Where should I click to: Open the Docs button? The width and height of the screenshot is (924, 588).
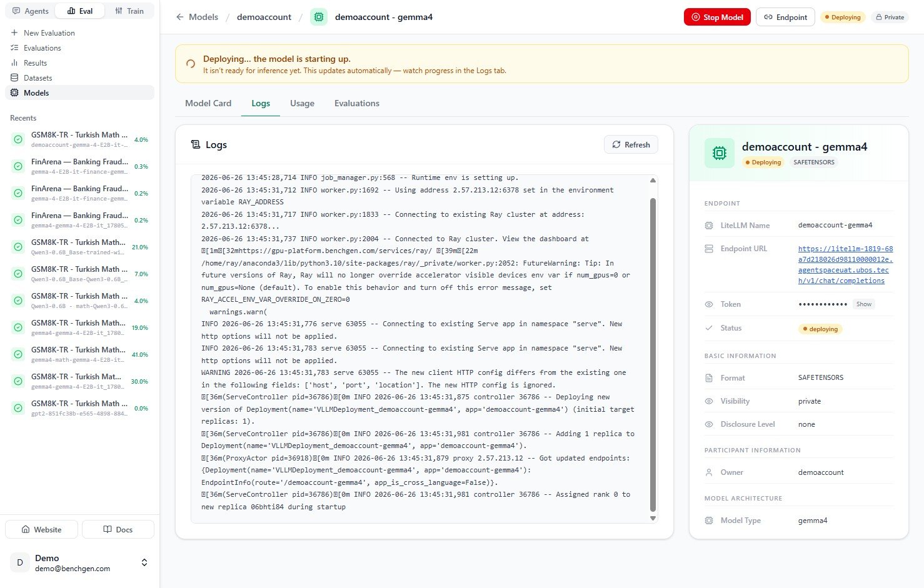pos(118,529)
